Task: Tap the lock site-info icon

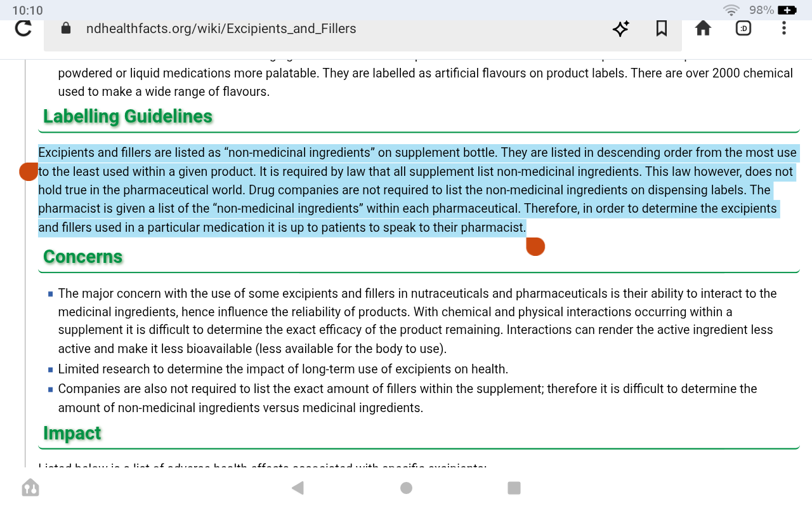Action: click(x=65, y=29)
